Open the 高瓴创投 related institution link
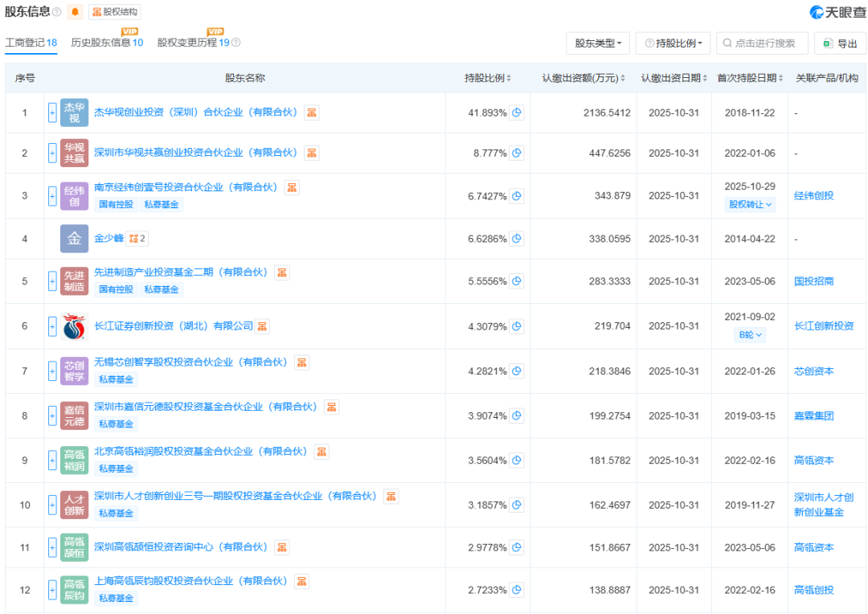Screen dimensions: 868x614 click(x=813, y=590)
